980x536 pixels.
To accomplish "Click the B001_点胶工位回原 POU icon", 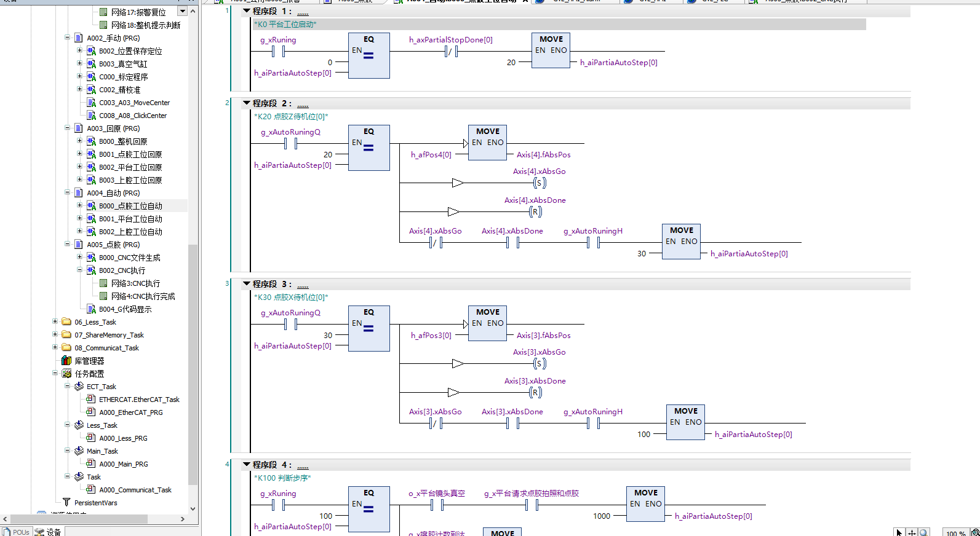I will 91,154.
